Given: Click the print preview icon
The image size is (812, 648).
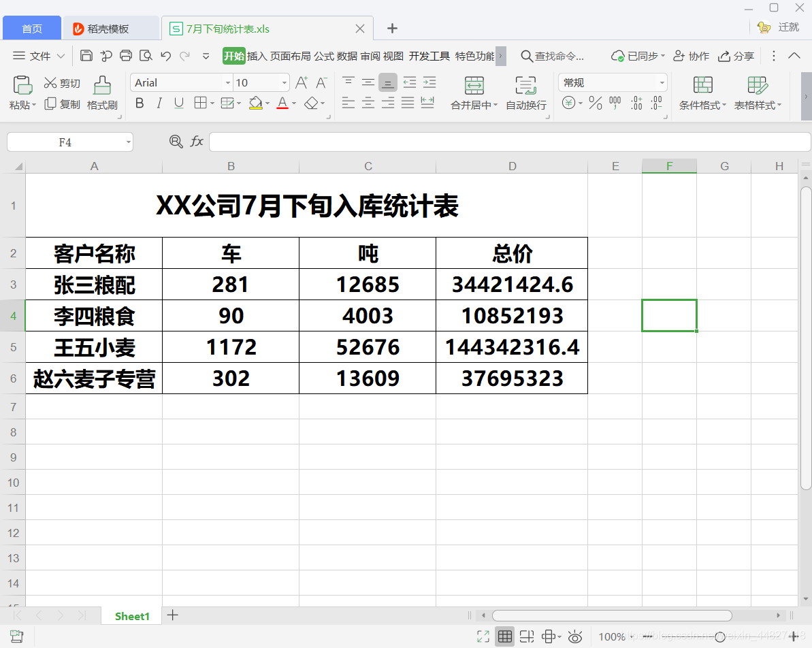Looking at the screenshot, I should 146,56.
